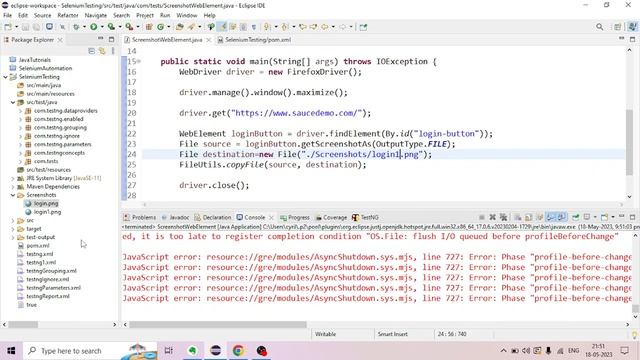This screenshot has height=360, width=640.
Task: Open the File menu
Action: click(7, 15)
